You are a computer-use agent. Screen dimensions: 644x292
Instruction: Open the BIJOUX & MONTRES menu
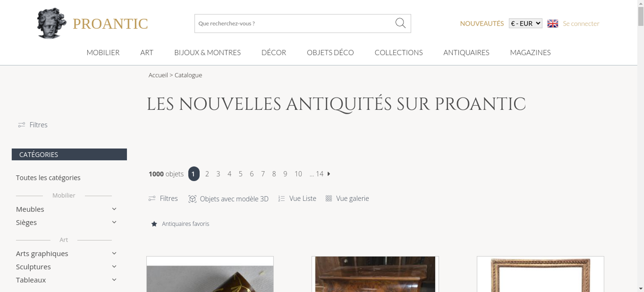click(207, 52)
